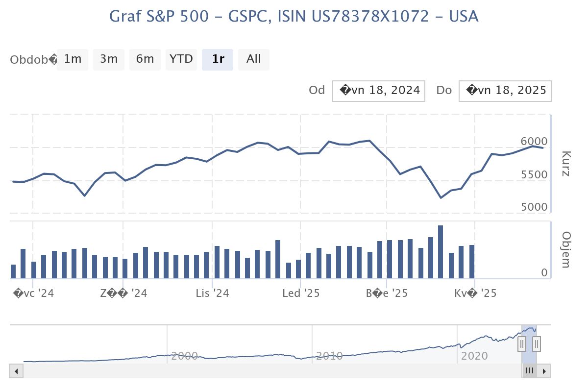This screenshot has height=392, width=588.
Task: Select the 1m period button
Action: coord(73,59)
